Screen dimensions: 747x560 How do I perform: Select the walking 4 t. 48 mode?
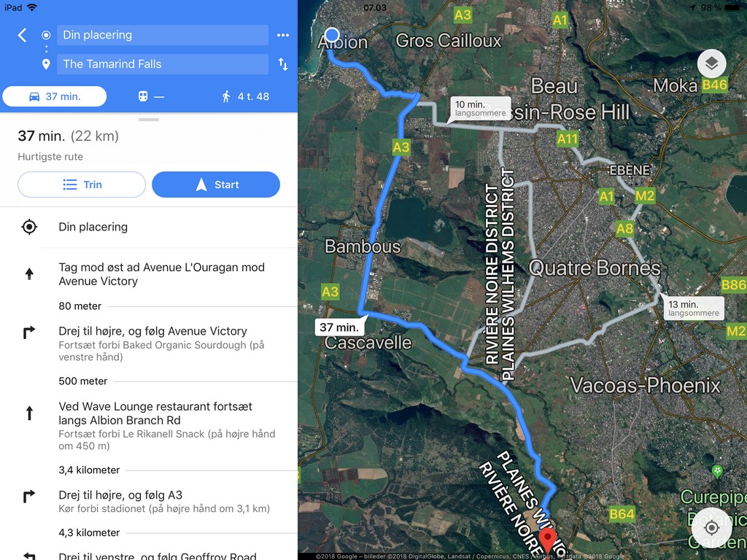245,97
